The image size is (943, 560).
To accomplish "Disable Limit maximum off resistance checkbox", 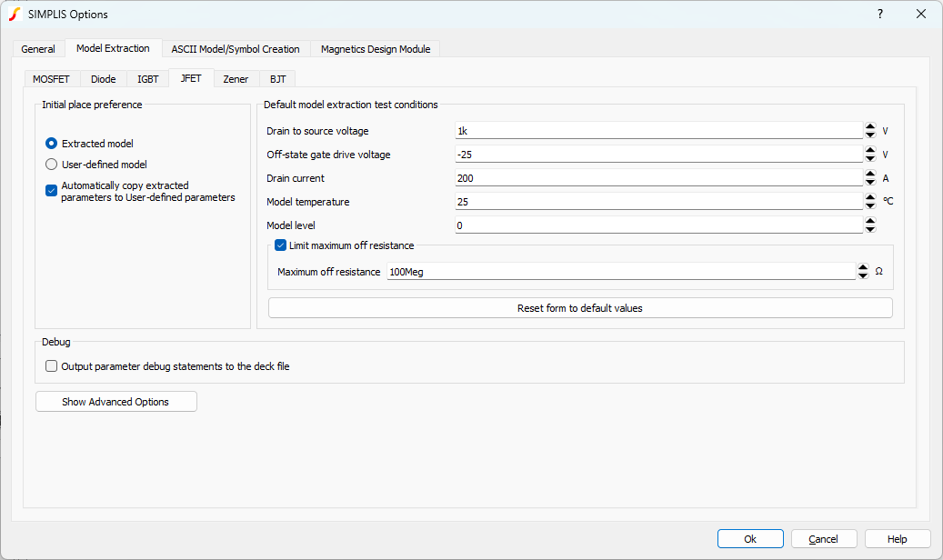I will click(x=281, y=245).
